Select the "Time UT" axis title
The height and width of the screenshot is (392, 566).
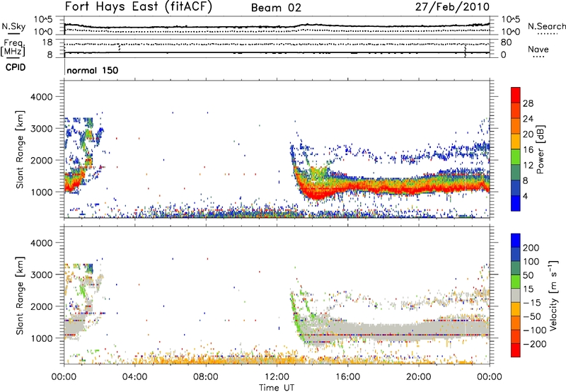(277, 388)
